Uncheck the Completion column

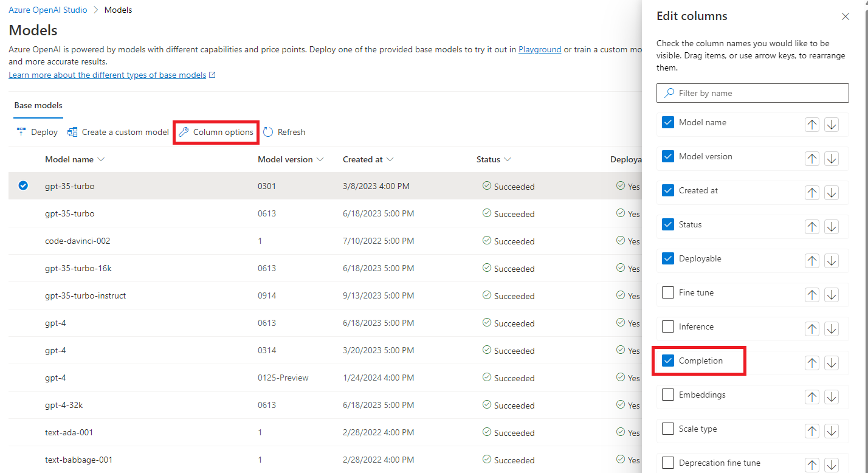(x=668, y=361)
